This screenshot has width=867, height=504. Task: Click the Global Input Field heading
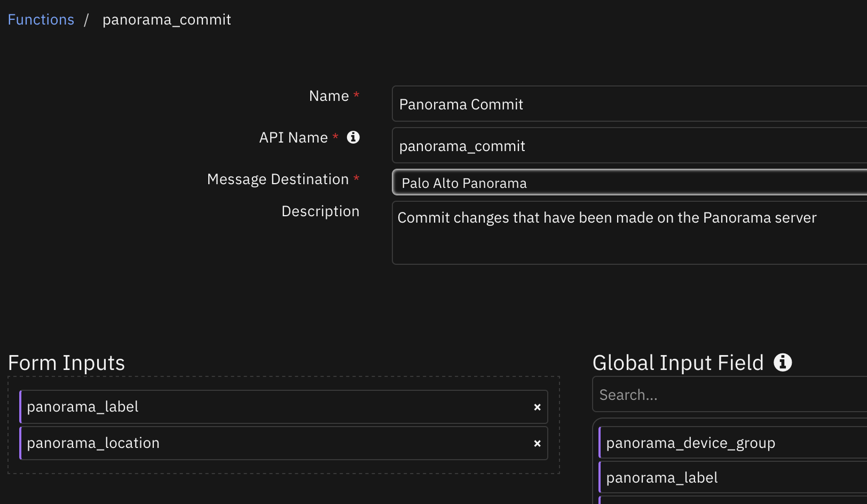point(678,363)
